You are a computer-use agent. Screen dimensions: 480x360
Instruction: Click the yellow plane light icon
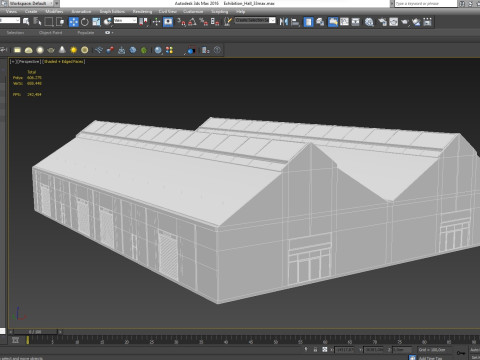coord(17,50)
